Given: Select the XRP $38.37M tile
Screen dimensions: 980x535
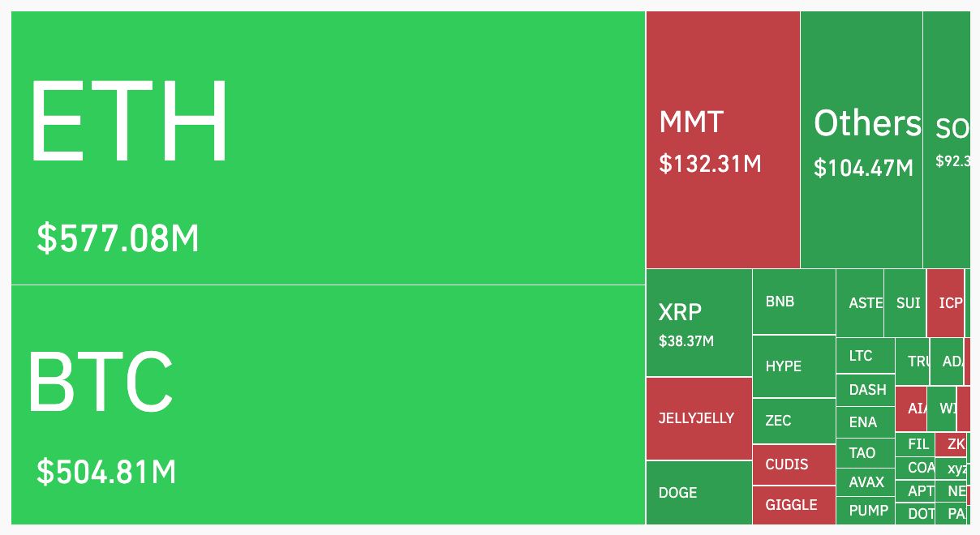Looking at the screenshot, I should click(698, 323).
